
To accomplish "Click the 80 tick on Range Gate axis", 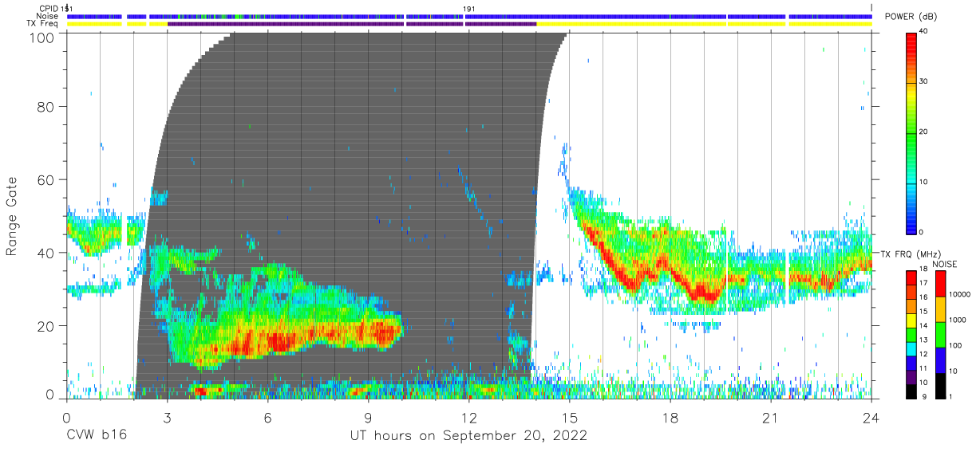I will pyautogui.click(x=46, y=106).
